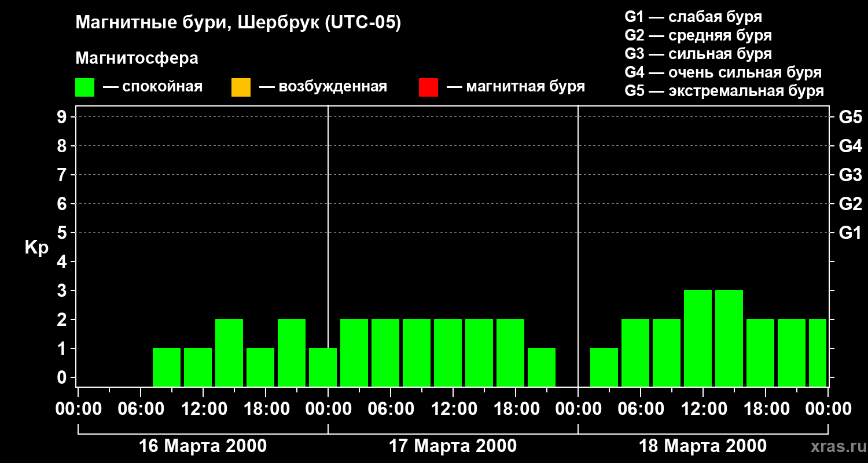
Task: Click the '— магнитная буря' legend label
Action: (x=516, y=87)
